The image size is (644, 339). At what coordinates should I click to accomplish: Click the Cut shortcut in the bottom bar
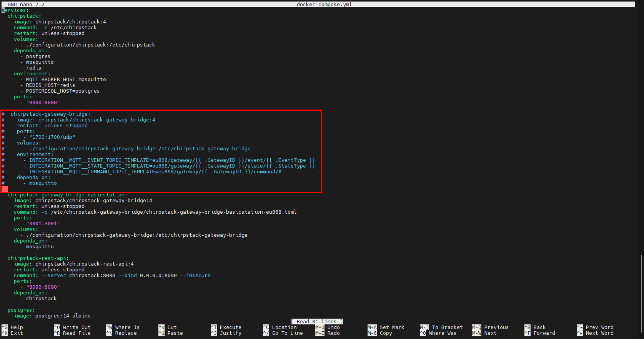pos(172,327)
